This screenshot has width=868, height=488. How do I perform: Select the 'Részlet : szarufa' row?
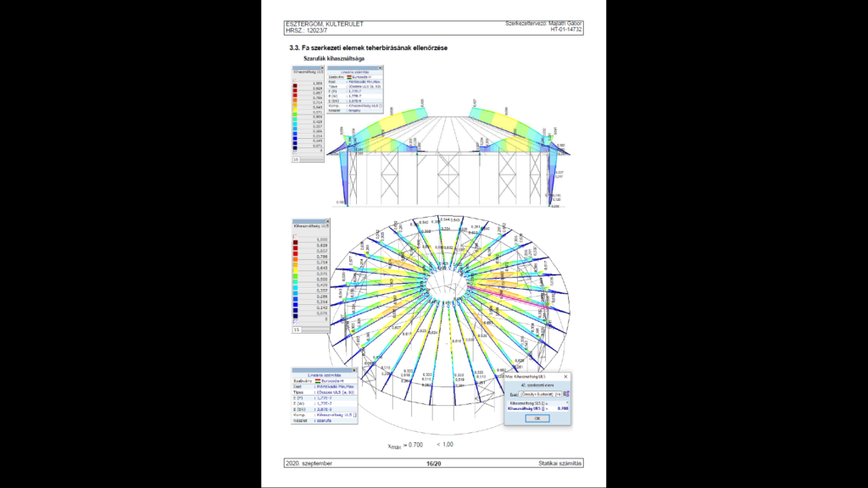(x=325, y=420)
